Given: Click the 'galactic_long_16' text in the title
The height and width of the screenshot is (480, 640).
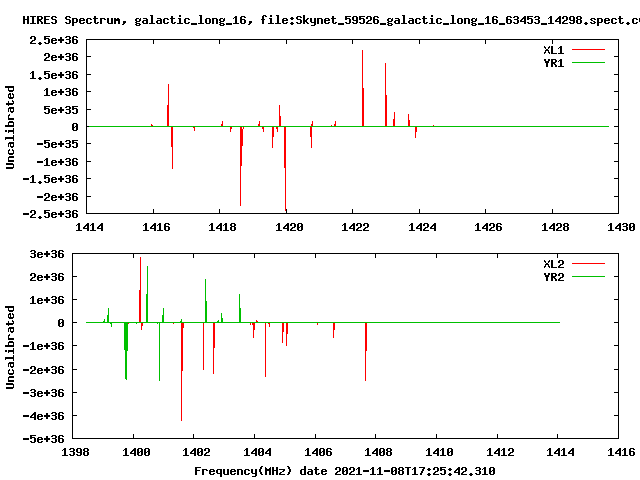Looking at the screenshot, I should click(x=191, y=20).
